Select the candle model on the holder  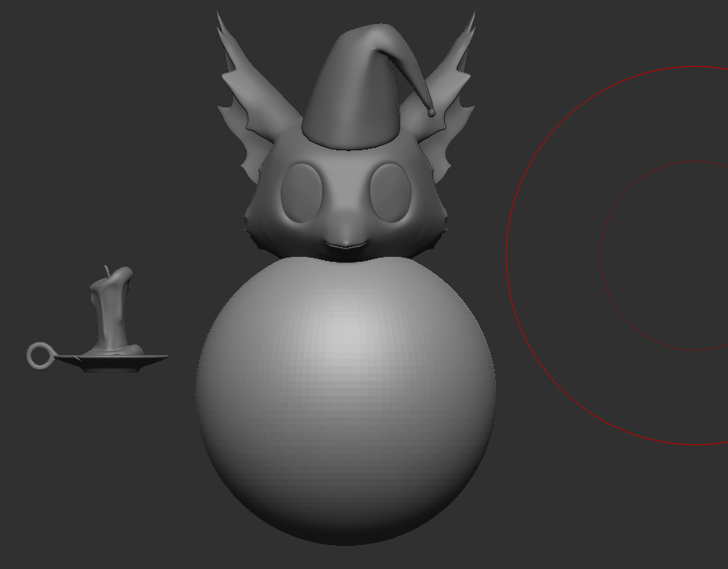point(113,309)
